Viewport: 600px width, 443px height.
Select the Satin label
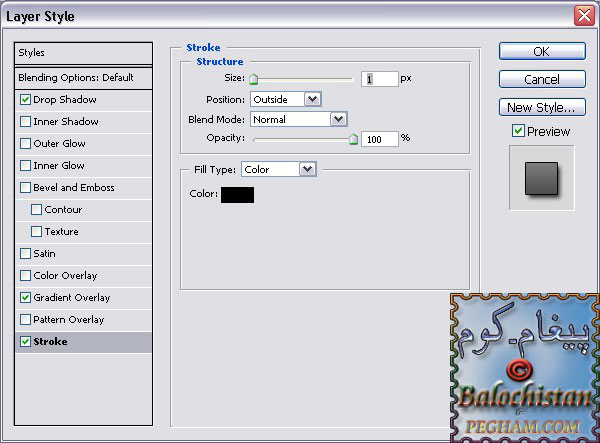[x=44, y=254]
